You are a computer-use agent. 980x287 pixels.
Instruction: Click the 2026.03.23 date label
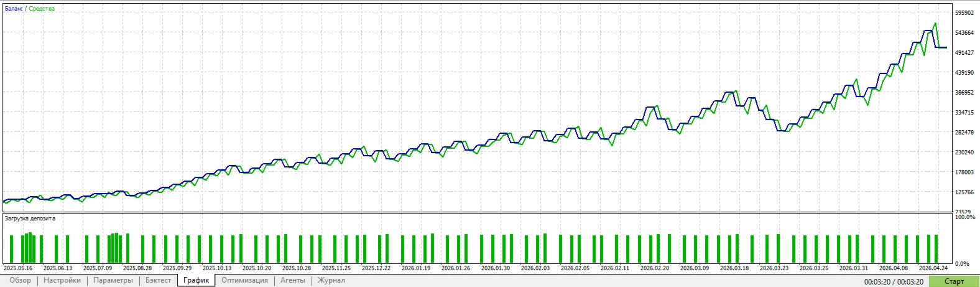coord(774,268)
